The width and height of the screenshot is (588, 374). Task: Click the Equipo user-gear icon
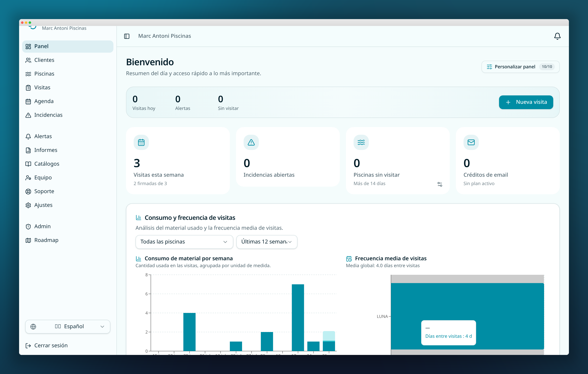pyautogui.click(x=28, y=178)
